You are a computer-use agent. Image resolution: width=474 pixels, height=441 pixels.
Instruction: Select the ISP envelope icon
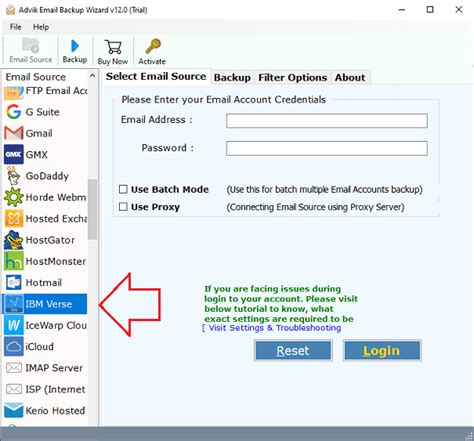14,389
